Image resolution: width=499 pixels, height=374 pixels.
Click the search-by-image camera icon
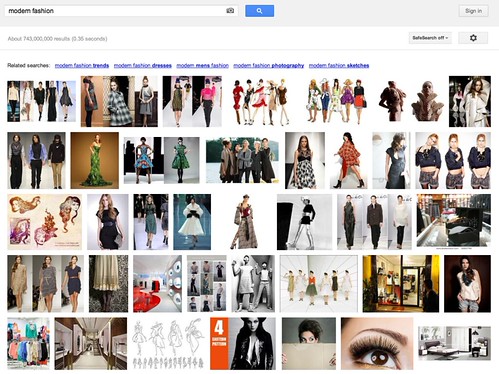[x=230, y=11]
